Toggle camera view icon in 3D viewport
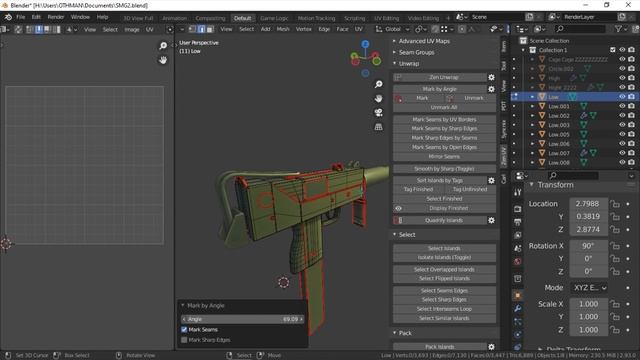 378,113
